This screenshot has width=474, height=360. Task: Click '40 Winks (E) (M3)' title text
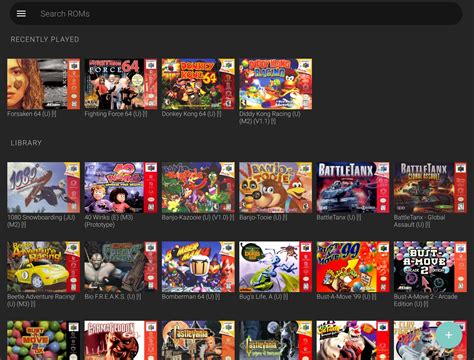click(x=109, y=221)
